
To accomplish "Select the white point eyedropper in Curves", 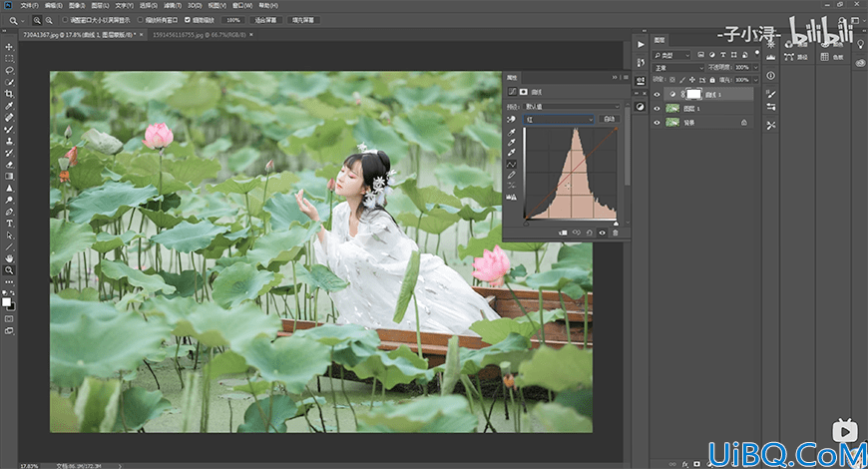I will [512, 153].
